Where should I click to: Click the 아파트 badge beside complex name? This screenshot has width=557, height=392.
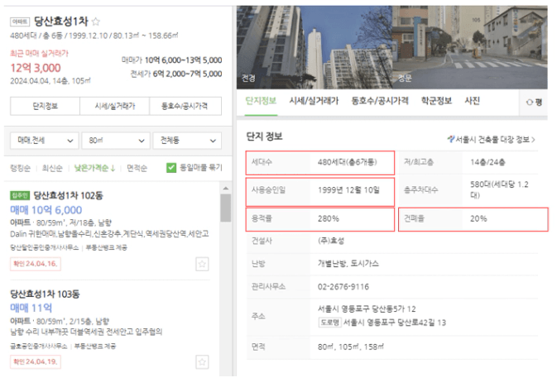tap(20, 22)
